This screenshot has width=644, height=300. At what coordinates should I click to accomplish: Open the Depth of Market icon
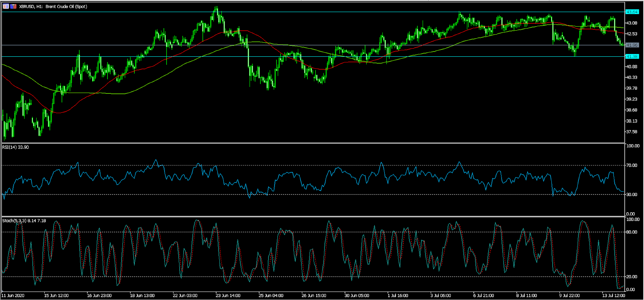6,6
